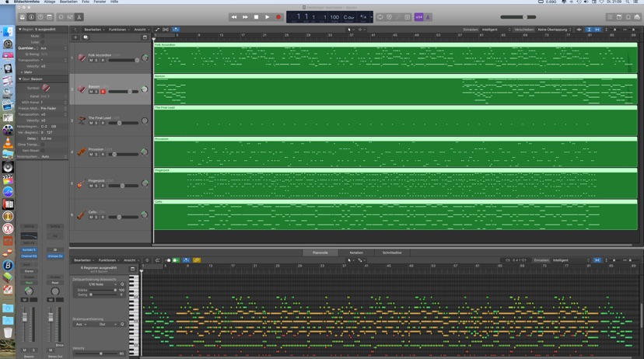Mute the Percussion track
The height and width of the screenshot is (359, 644).
[91, 155]
